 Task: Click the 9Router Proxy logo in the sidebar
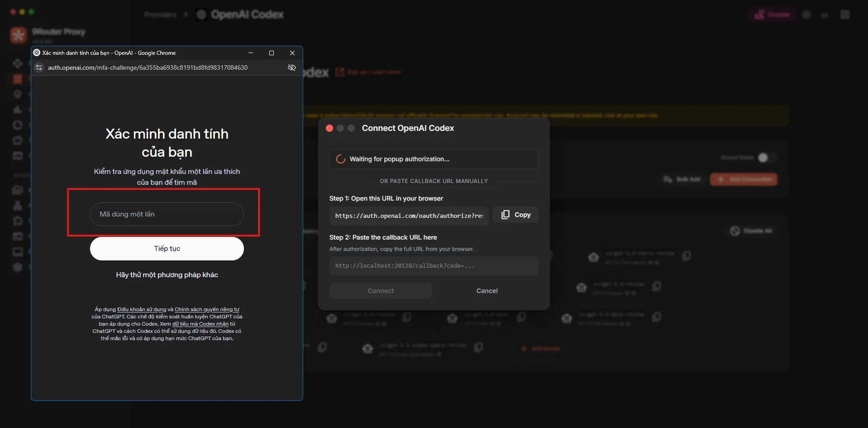pos(19,35)
